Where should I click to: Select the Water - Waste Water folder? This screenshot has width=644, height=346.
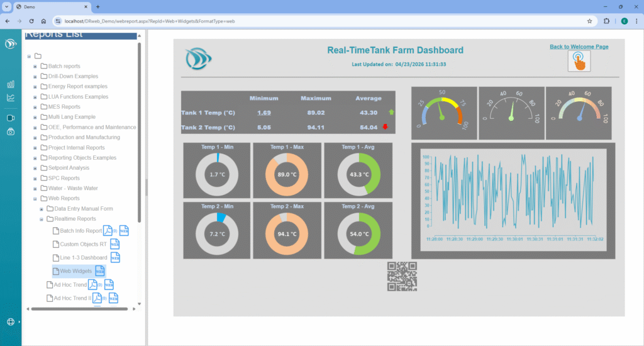click(73, 188)
